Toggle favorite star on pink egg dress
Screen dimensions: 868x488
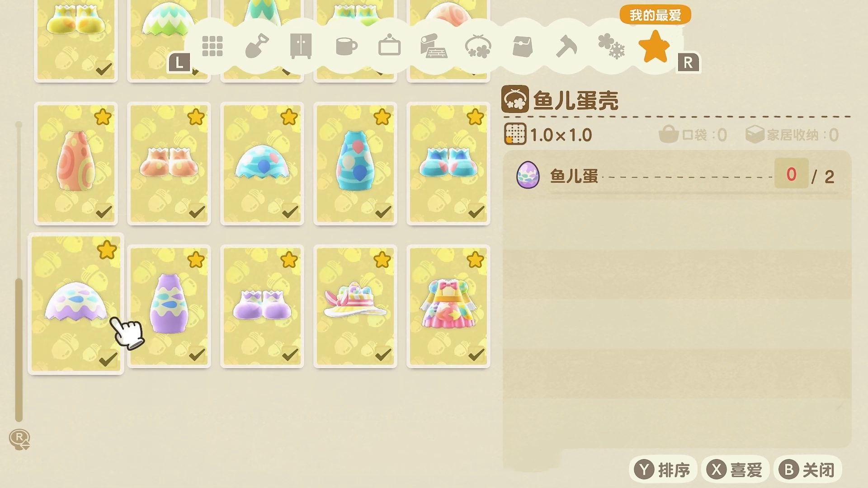coord(475,260)
